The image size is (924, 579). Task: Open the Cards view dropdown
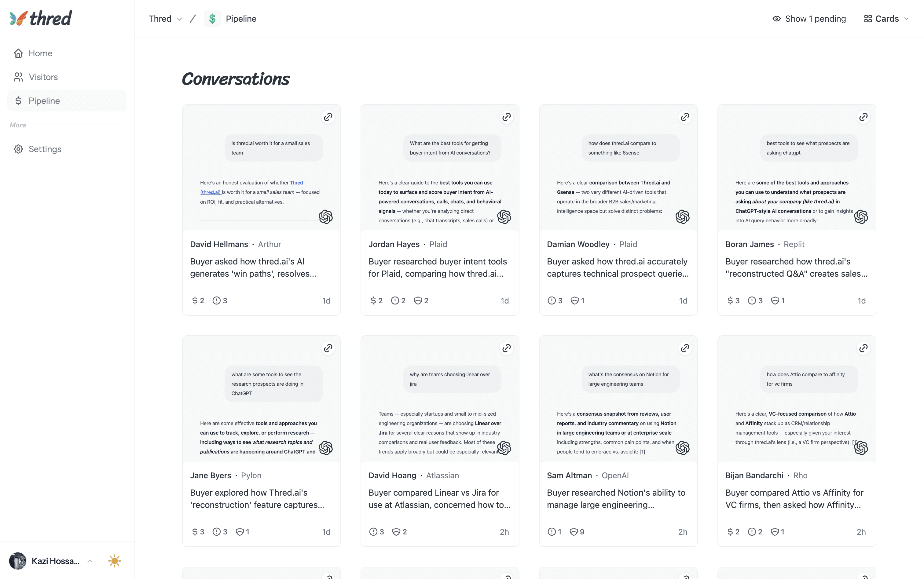pos(886,19)
